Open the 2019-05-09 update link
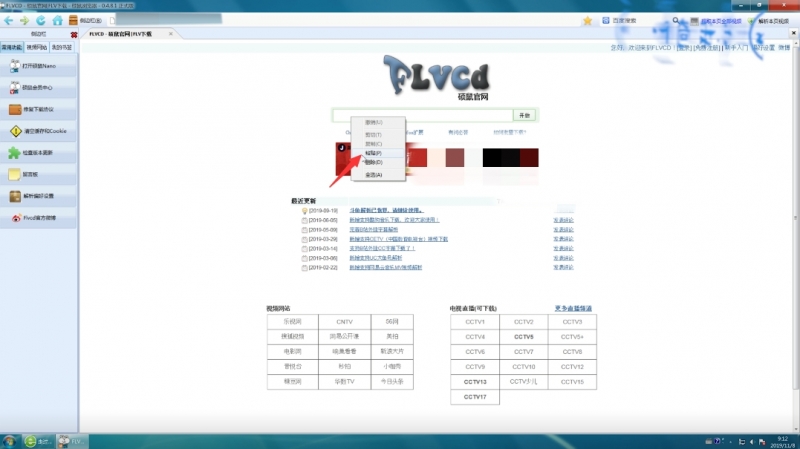The height and width of the screenshot is (449, 800). click(x=373, y=230)
